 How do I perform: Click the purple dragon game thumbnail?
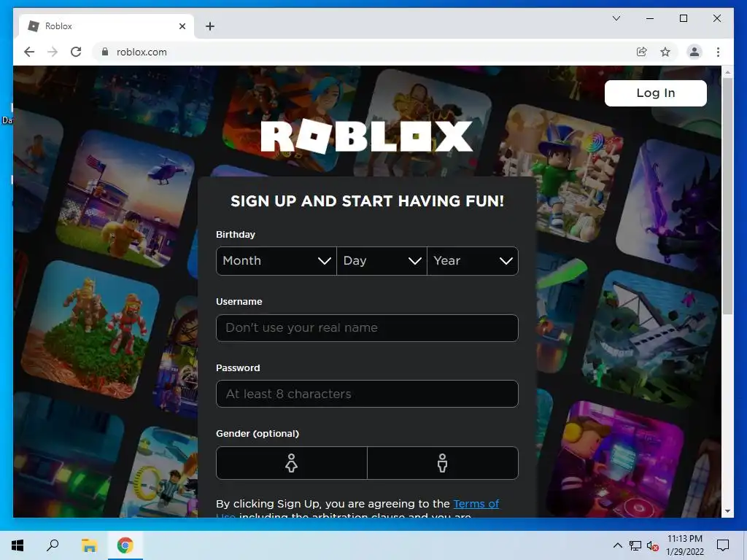670,205
